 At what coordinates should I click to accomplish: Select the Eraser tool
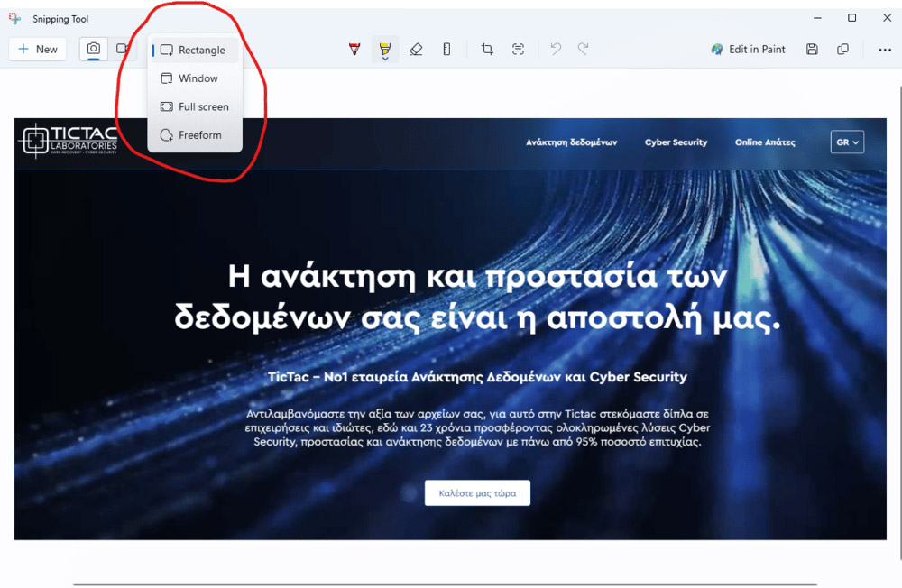(x=416, y=50)
